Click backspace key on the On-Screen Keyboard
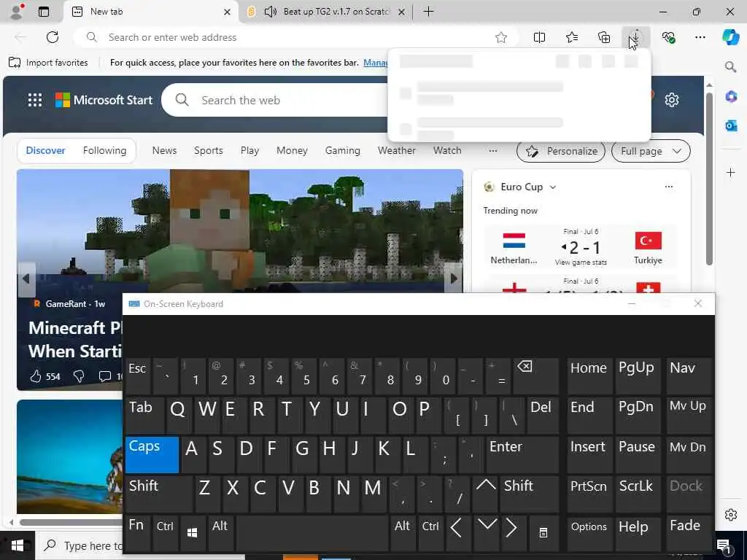 (x=536, y=376)
